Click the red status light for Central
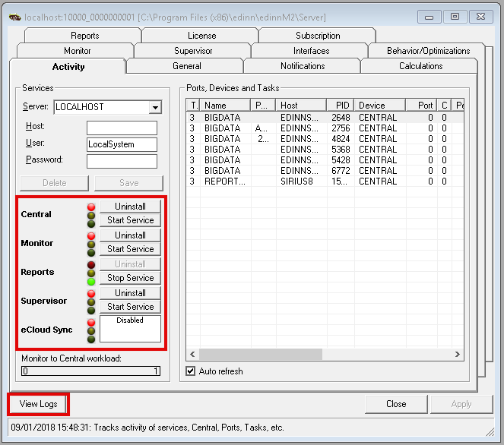This screenshot has height=445, width=504. click(x=91, y=207)
